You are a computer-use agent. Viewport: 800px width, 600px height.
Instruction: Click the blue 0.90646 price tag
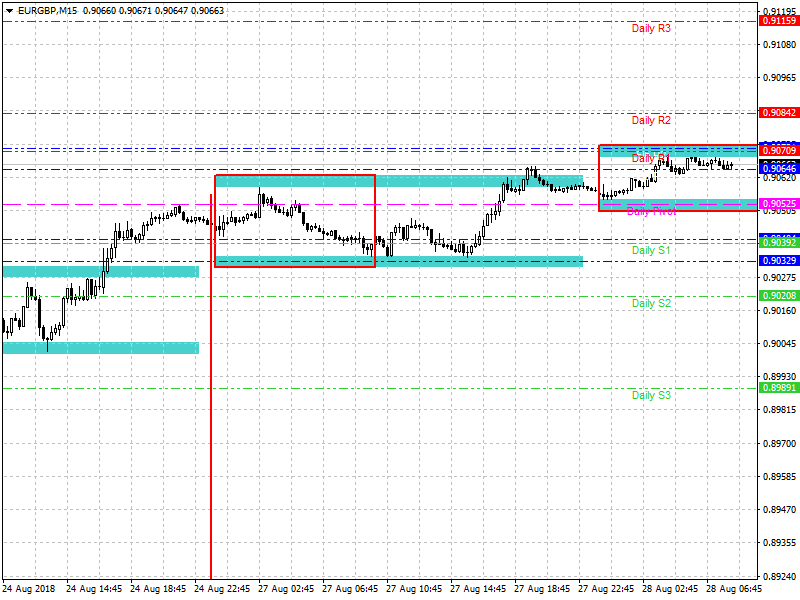point(778,171)
